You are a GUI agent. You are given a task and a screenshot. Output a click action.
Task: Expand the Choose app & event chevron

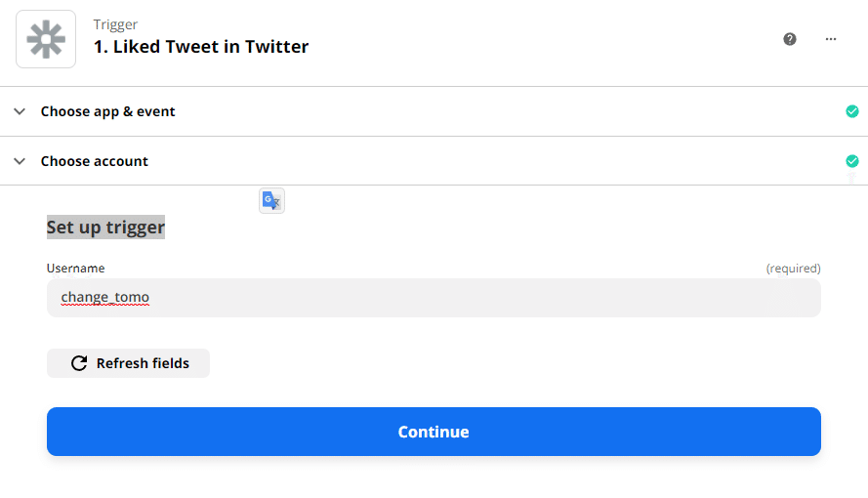pyautogui.click(x=20, y=111)
